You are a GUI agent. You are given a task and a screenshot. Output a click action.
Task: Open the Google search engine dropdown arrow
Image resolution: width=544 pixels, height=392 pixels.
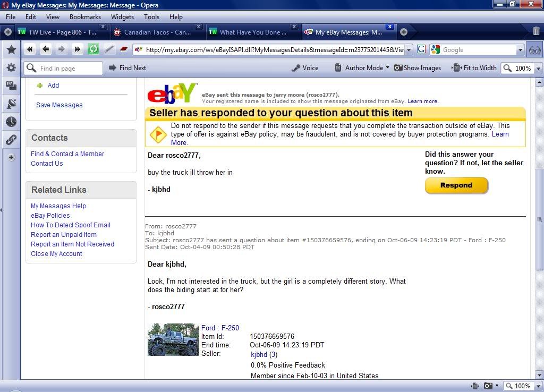click(x=520, y=50)
